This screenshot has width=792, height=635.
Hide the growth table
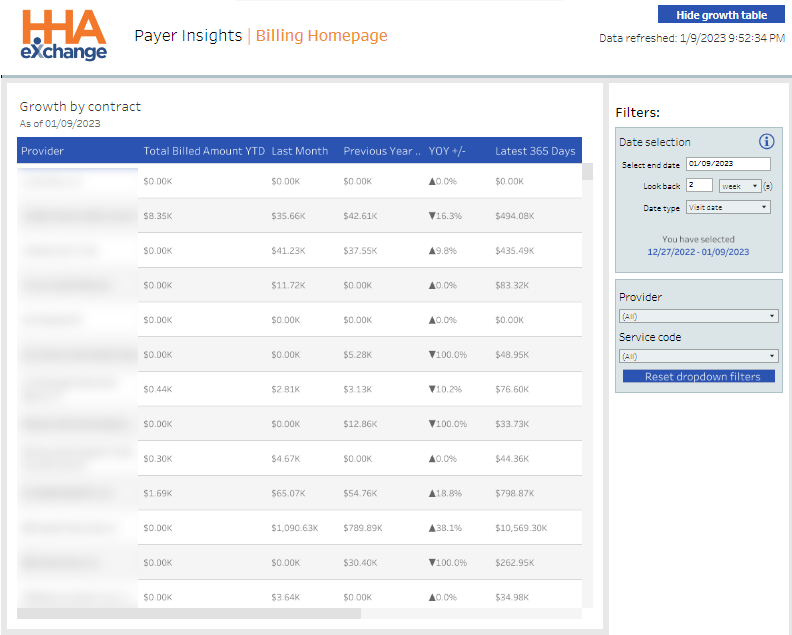(721, 15)
